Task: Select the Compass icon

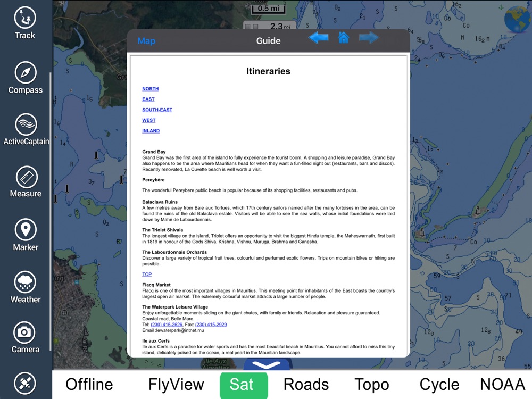Action: [26, 78]
